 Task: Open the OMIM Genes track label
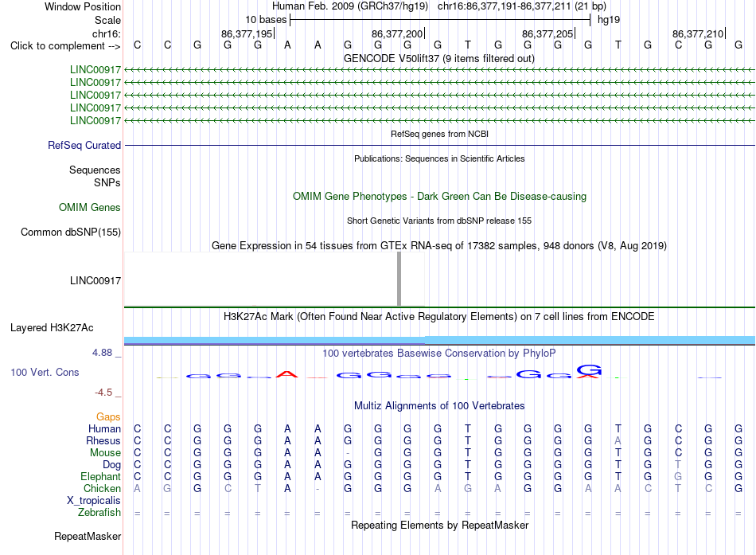90,208
